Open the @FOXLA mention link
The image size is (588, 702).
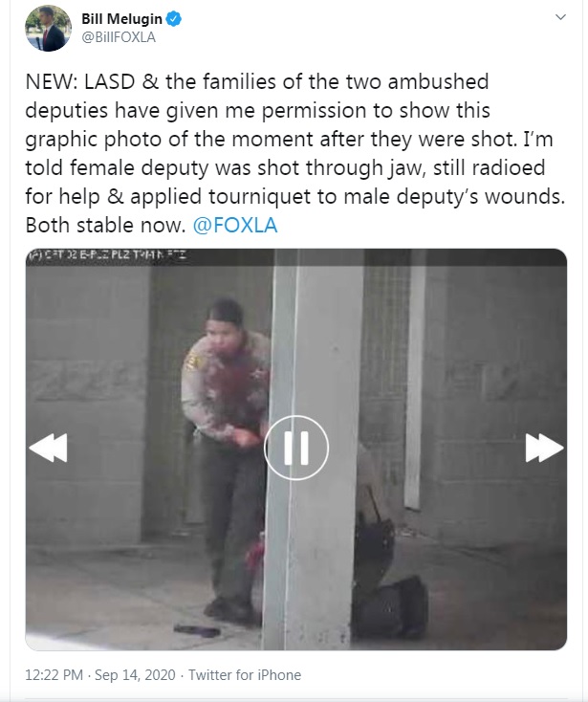click(235, 225)
